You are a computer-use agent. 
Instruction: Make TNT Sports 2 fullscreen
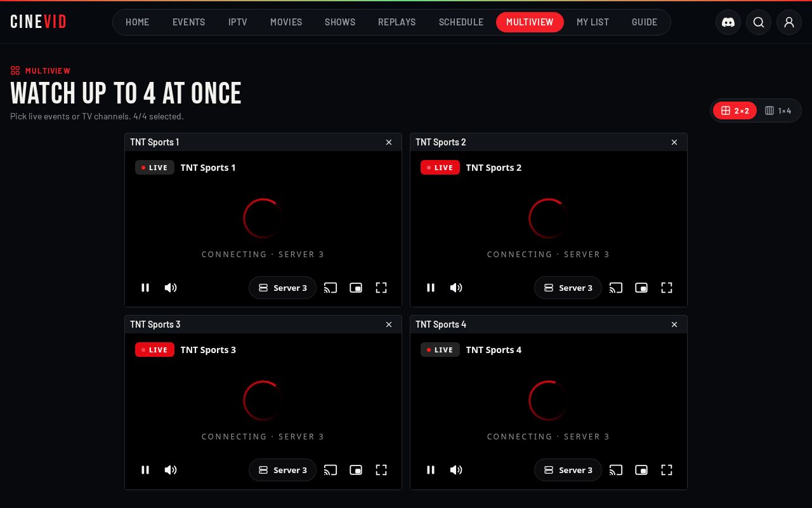click(667, 288)
